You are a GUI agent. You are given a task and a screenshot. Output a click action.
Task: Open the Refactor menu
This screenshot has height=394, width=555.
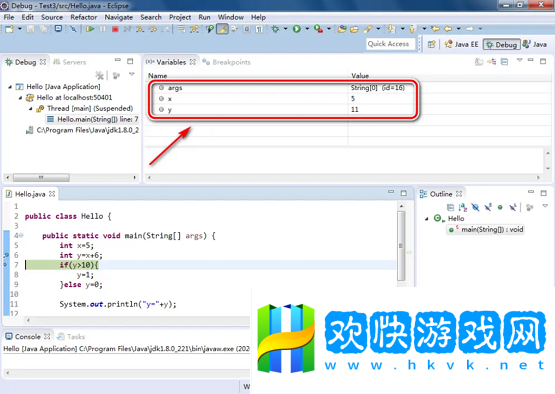tap(84, 17)
